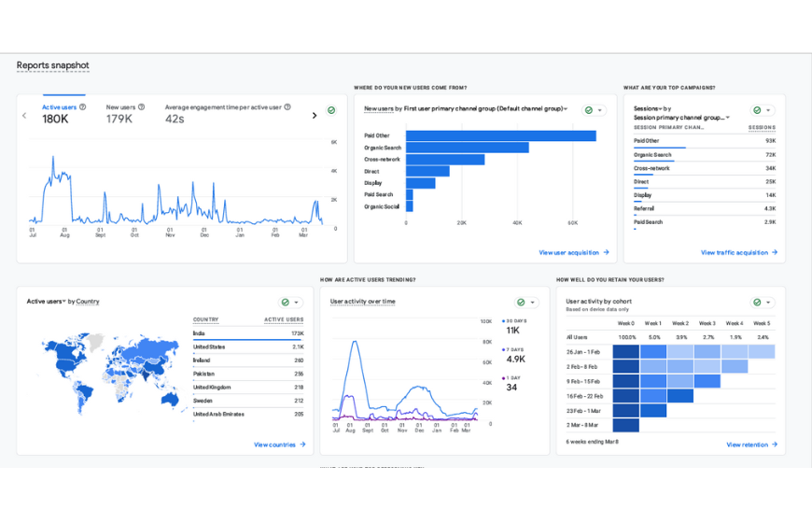812x523 pixels.
Task: Click green check status icon on Active users card
Action: 331,110
